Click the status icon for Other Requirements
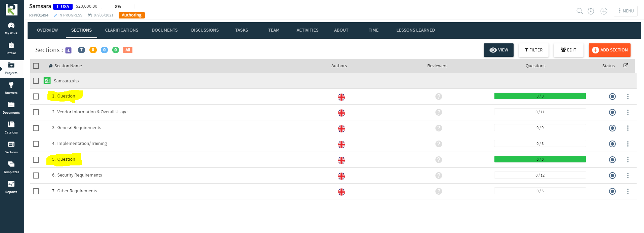 point(612,191)
